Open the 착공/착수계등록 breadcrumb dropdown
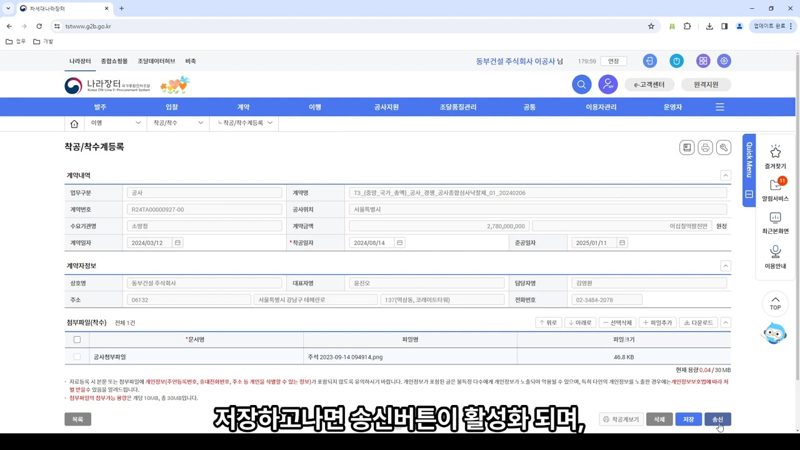800x450 pixels. pos(244,123)
